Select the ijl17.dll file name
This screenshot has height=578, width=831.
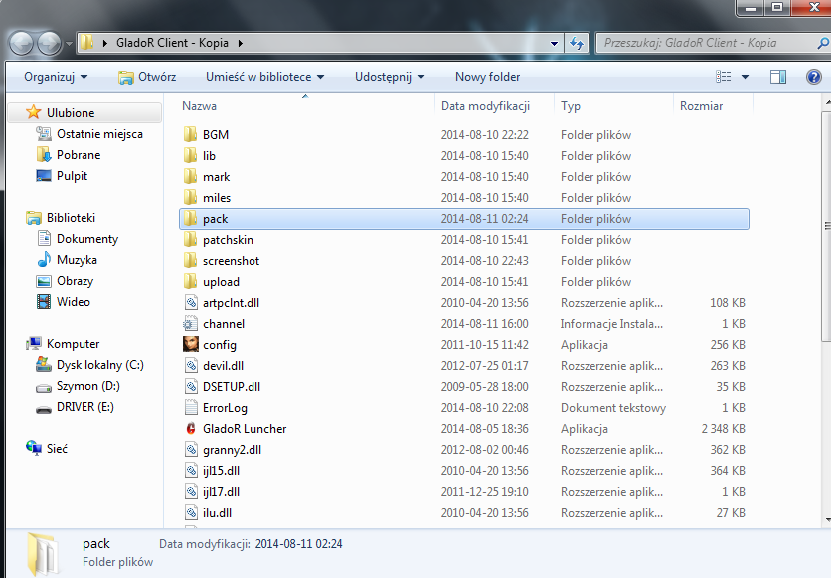point(222,492)
